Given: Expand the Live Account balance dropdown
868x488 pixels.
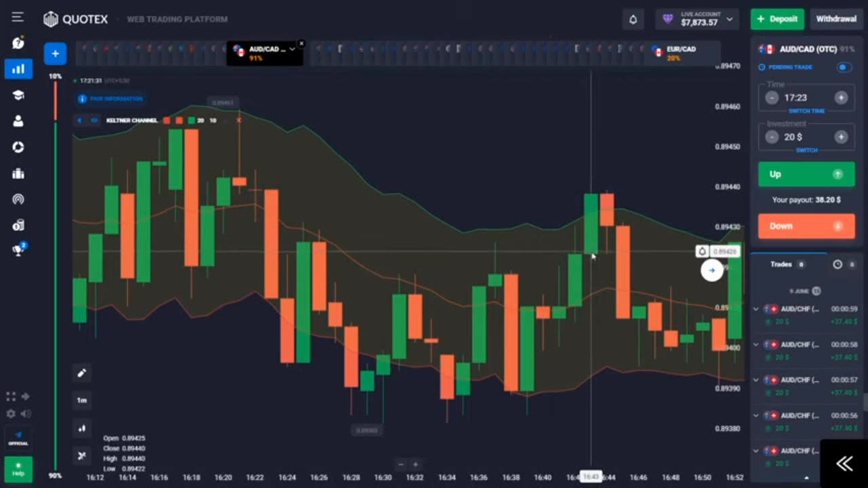Looking at the screenshot, I should [x=698, y=19].
